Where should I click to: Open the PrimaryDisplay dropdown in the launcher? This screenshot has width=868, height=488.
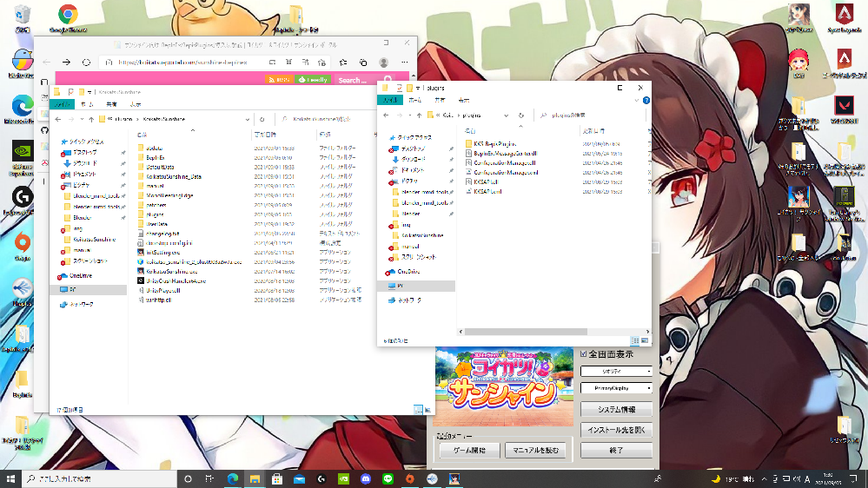click(x=616, y=388)
